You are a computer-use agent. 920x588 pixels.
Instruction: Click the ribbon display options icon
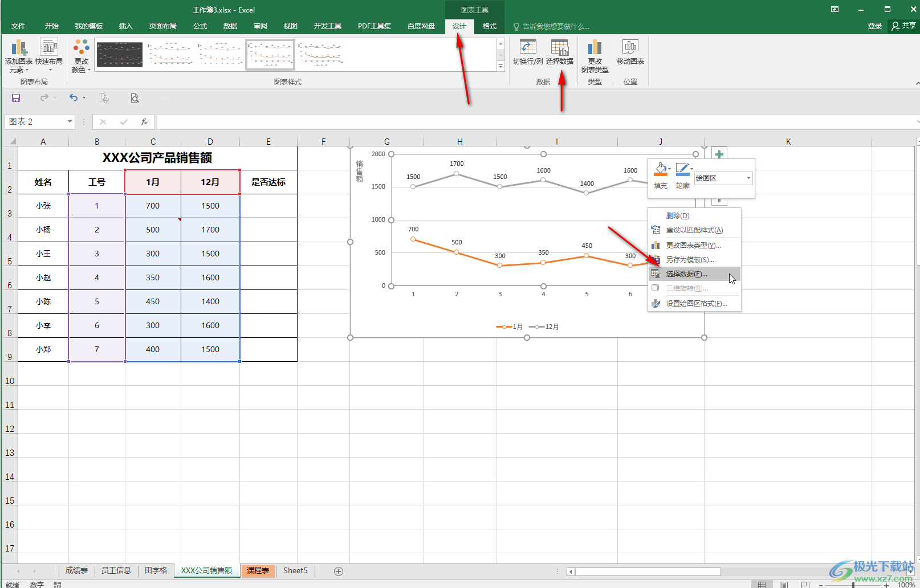point(834,9)
